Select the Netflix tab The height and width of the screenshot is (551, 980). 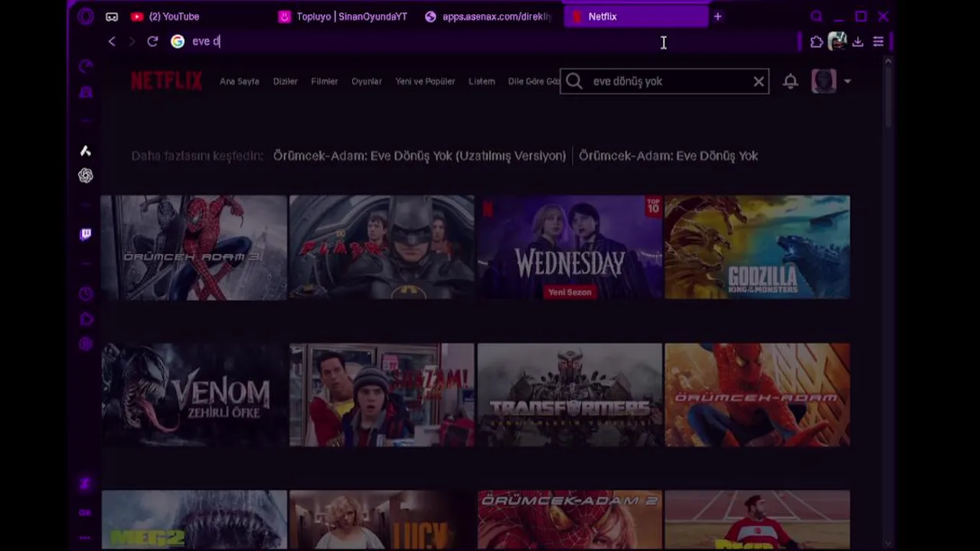pos(635,16)
